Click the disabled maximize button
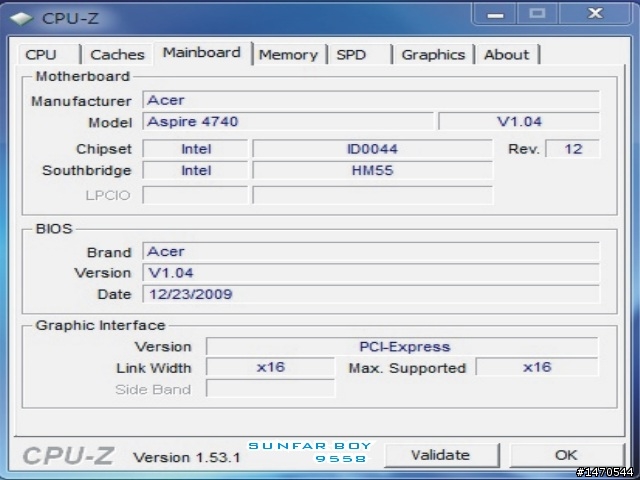This screenshot has width=640, height=480. tap(538, 14)
